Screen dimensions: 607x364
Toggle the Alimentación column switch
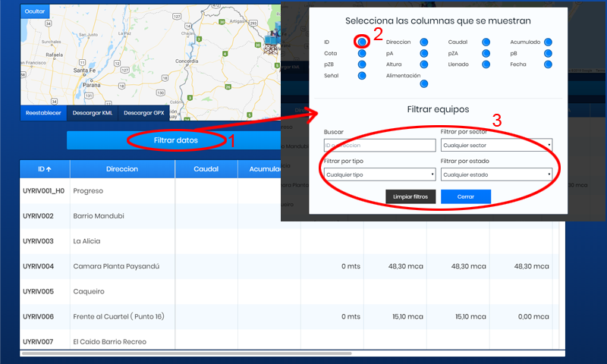pos(423,84)
